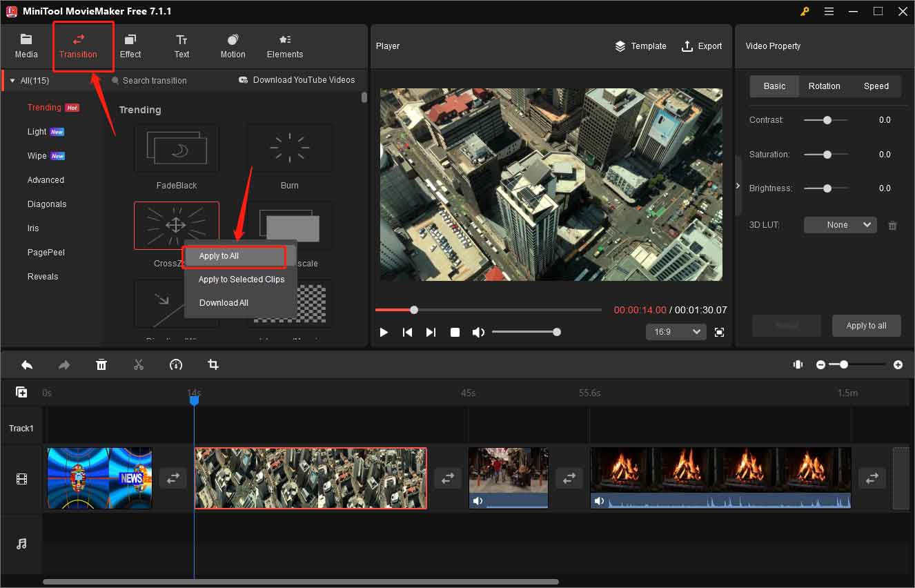Image resolution: width=915 pixels, height=588 pixels.
Task: Switch to the Rotation property tab
Action: (825, 86)
